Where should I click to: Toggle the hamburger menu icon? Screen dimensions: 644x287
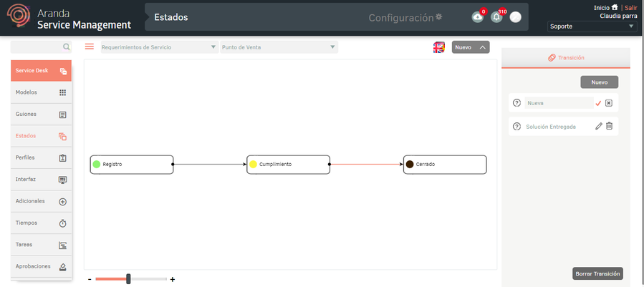point(89,47)
